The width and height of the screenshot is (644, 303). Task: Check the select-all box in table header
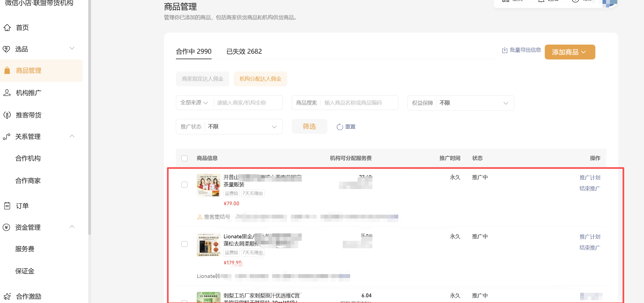point(184,158)
